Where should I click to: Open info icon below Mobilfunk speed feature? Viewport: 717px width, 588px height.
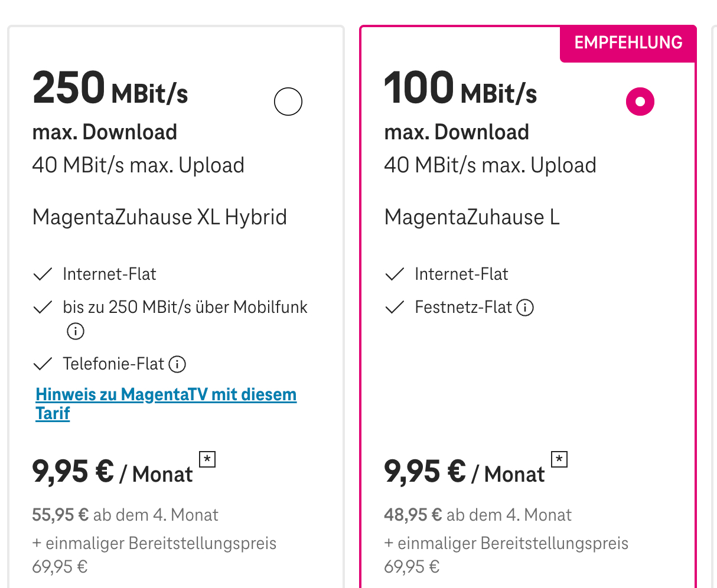click(x=76, y=331)
